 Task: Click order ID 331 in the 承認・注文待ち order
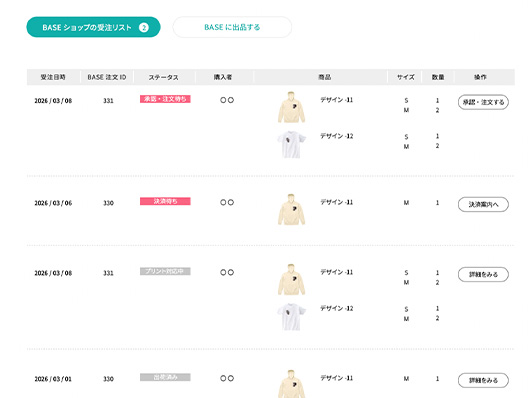pyautogui.click(x=108, y=100)
